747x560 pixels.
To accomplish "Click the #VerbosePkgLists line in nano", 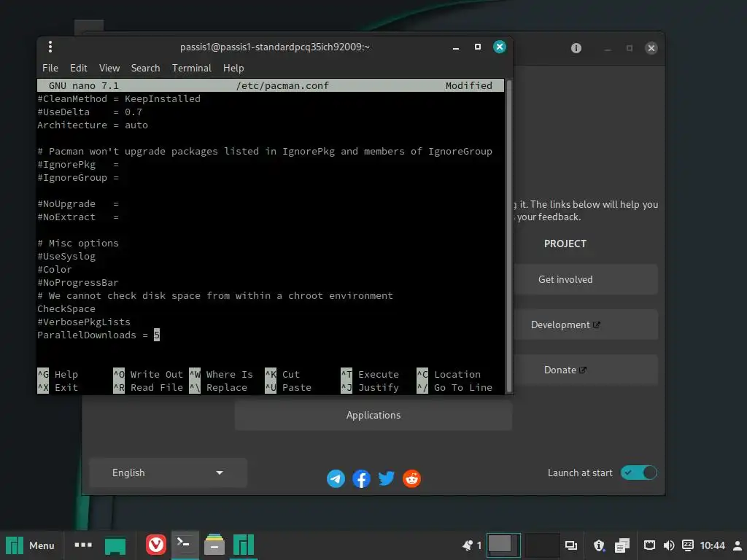I will 84,322.
